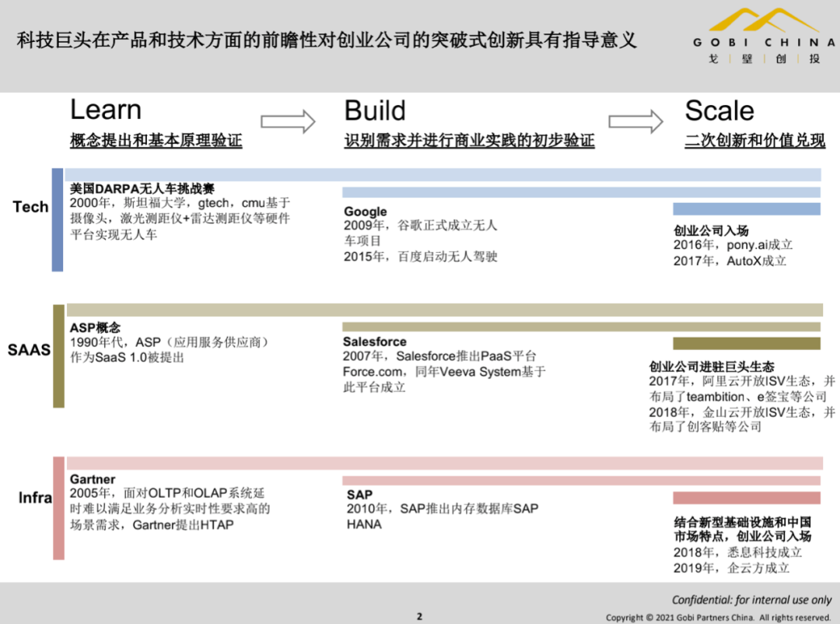
Task: Select heading 美国DARPA无人车挑战赛
Action: point(142,189)
